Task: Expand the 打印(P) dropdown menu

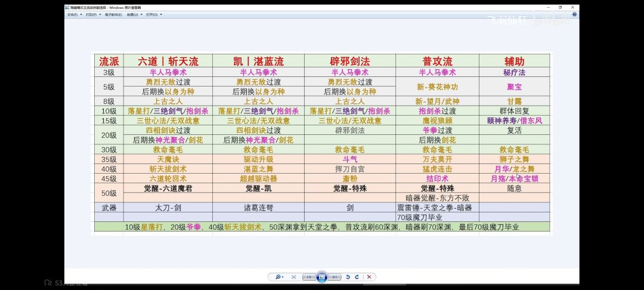Action: point(93,14)
